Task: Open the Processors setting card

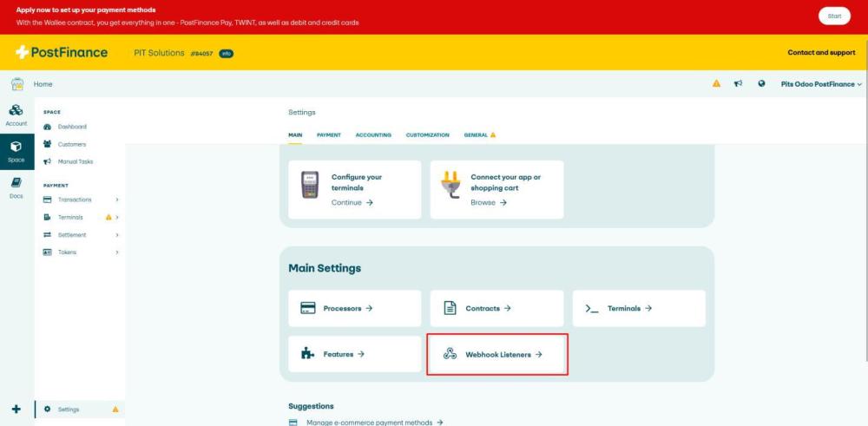Action: 354,308
